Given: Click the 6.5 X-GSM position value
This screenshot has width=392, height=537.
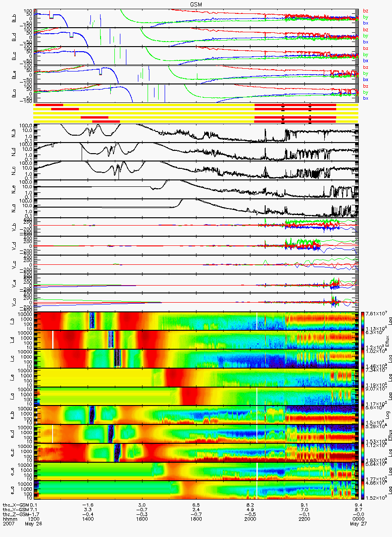Looking at the screenshot, I should 196,505.
